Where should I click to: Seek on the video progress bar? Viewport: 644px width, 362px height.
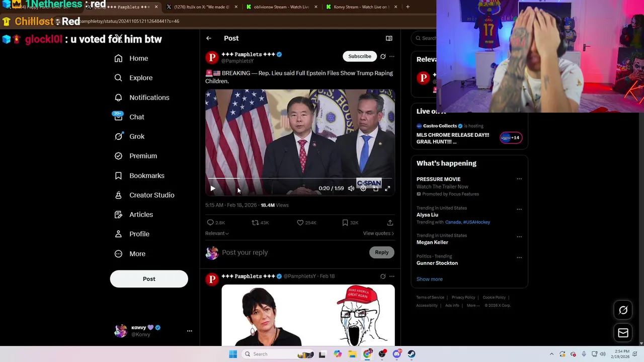coord(300,178)
